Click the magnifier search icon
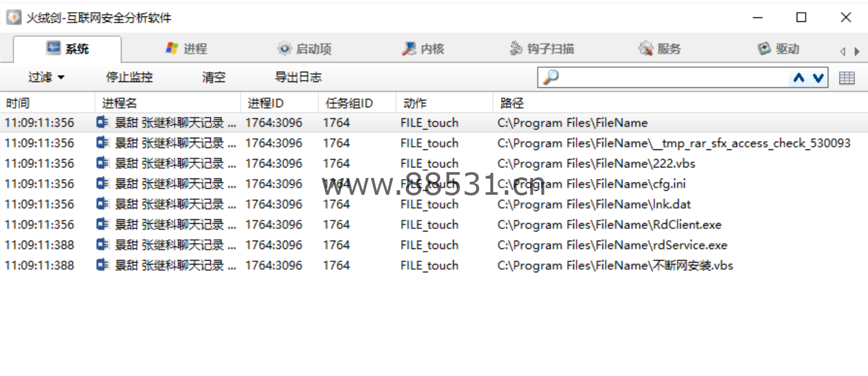Viewport: 868px width, 376px height. 550,78
